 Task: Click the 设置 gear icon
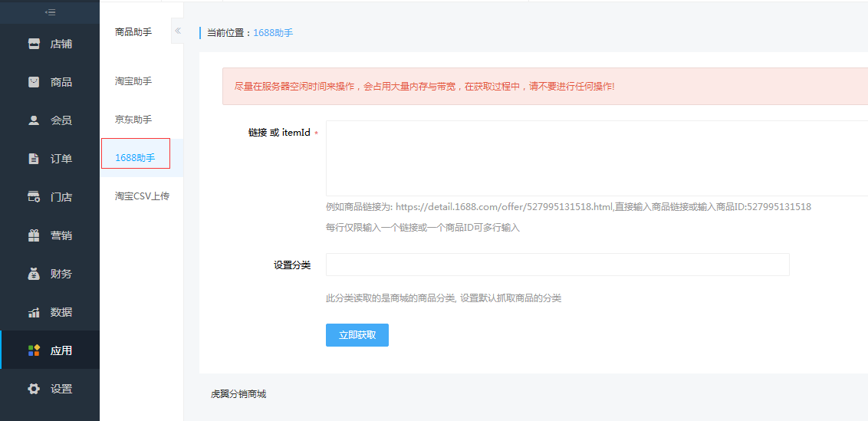[x=34, y=389]
